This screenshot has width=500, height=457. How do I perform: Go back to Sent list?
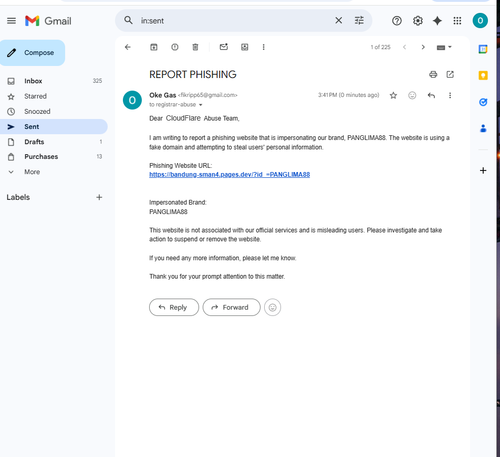coord(128,47)
